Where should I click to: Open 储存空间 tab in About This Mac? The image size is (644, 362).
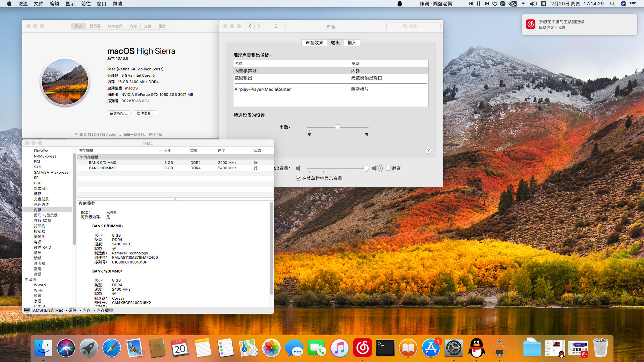tap(115, 26)
